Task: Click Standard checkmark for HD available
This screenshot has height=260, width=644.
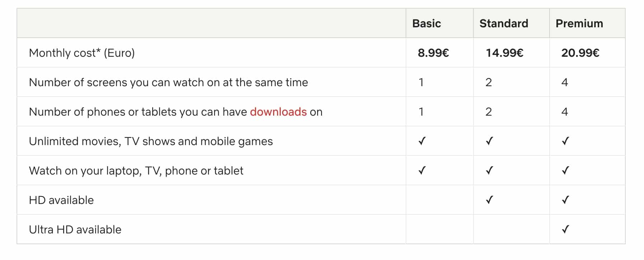Action: click(x=489, y=200)
